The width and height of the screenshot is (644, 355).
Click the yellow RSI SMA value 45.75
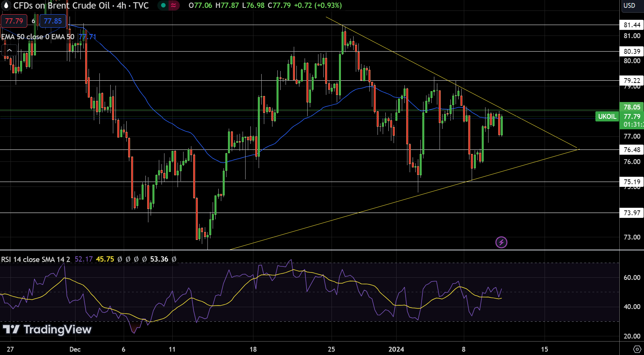tap(105, 259)
